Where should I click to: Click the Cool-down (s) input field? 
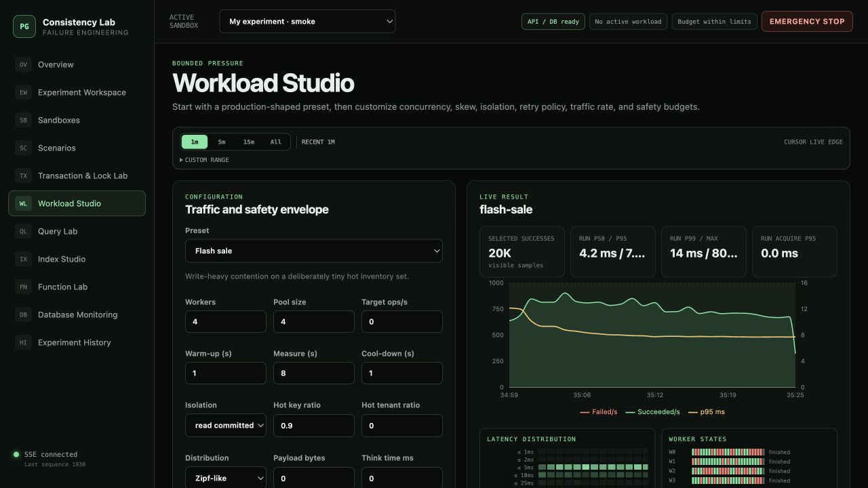point(402,373)
